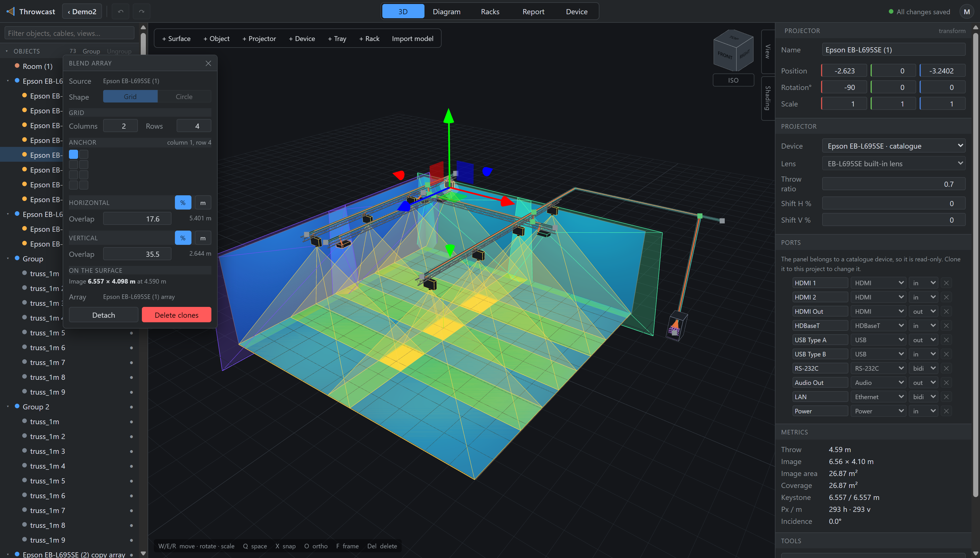Remove the USB Type A port

click(x=946, y=340)
